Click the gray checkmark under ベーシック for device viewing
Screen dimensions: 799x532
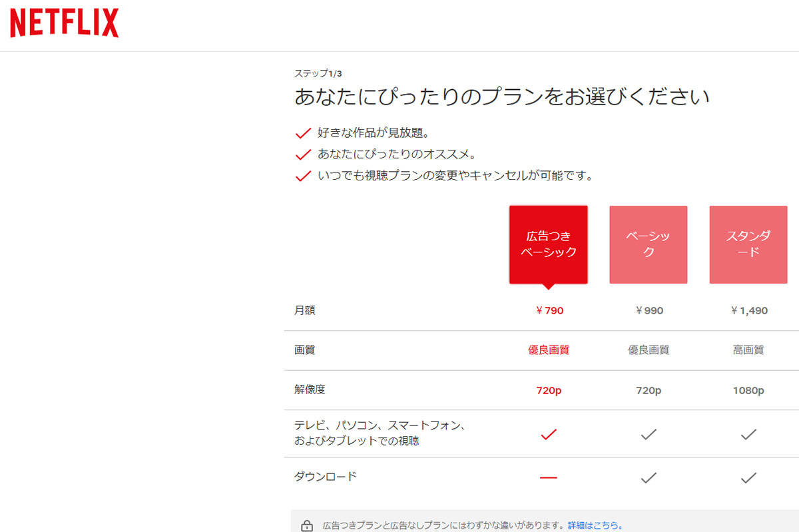point(648,434)
